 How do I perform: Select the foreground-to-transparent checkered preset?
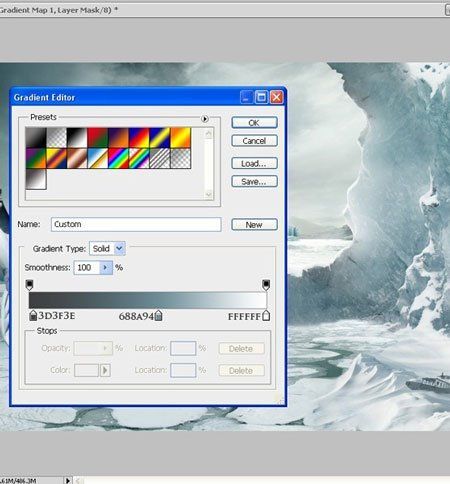click(57, 137)
